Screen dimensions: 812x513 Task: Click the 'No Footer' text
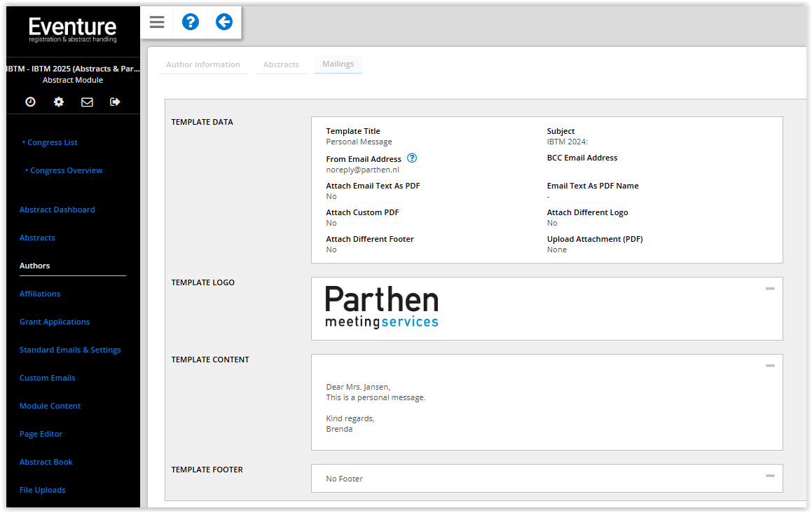coord(345,479)
